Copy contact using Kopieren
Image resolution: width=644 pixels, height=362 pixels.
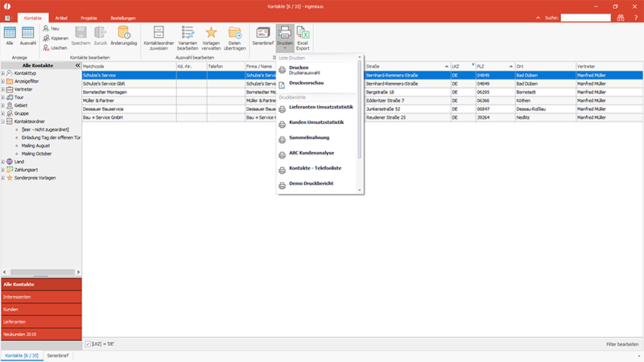point(56,38)
